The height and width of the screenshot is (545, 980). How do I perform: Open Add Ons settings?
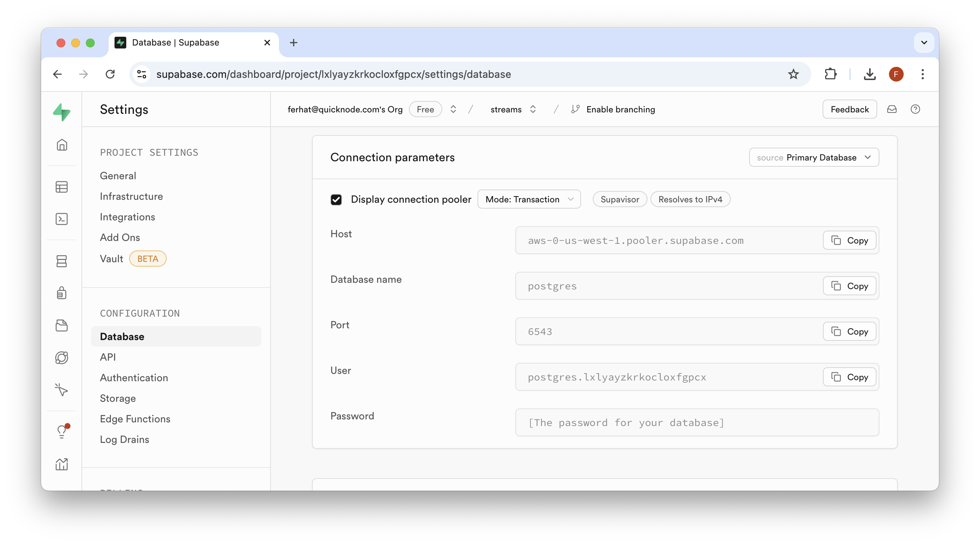point(120,238)
